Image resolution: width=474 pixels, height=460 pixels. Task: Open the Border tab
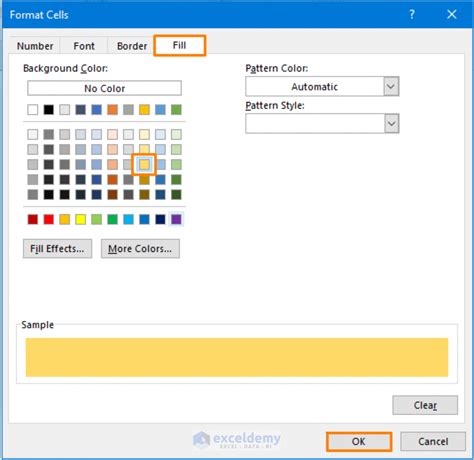pyautogui.click(x=132, y=46)
